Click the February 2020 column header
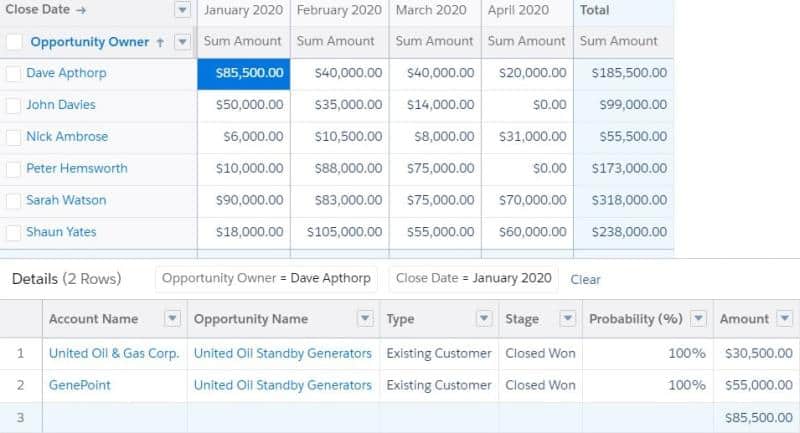Viewport: 800px width, 433px height. pyautogui.click(x=340, y=10)
